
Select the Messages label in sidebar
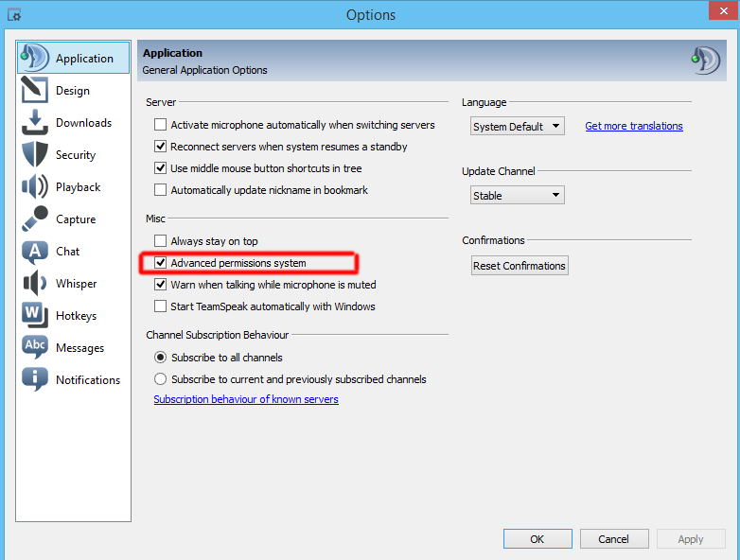79,348
